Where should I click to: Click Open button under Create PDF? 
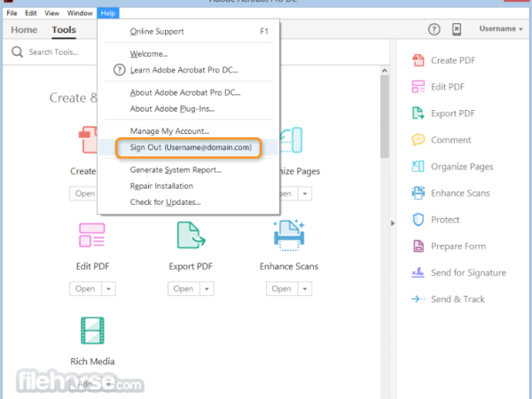[x=84, y=193]
